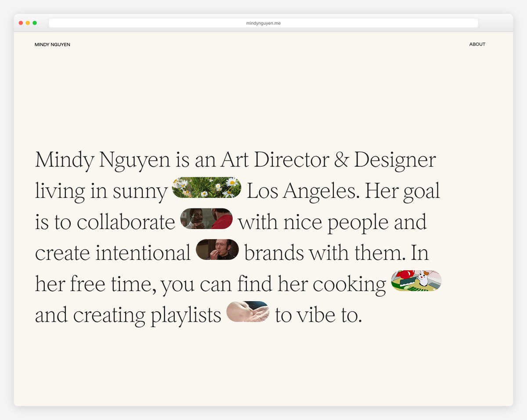
Task: Click the green zoom traffic light
Action: point(34,23)
